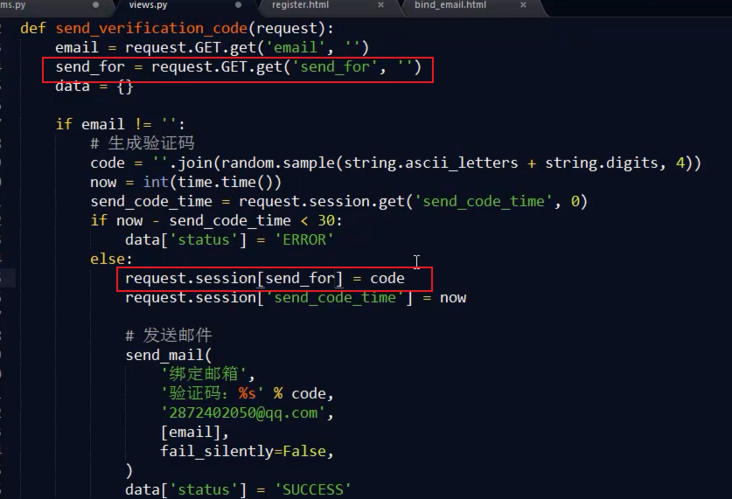The width and height of the screenshot is (732, 499).
Task: Click the fail_silently=False, argument
Action: [247, 451]
